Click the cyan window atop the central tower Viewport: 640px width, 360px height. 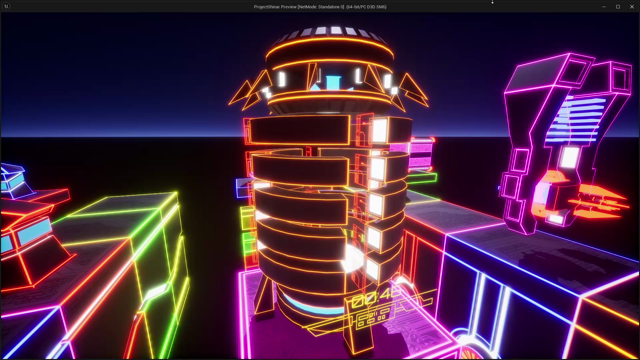[x=333, y=82]
